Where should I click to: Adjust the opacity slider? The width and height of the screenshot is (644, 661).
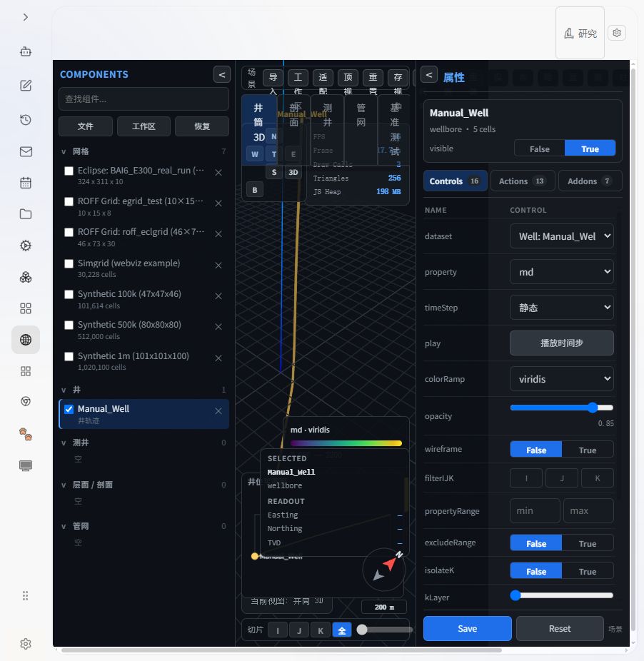coord(562,408)
